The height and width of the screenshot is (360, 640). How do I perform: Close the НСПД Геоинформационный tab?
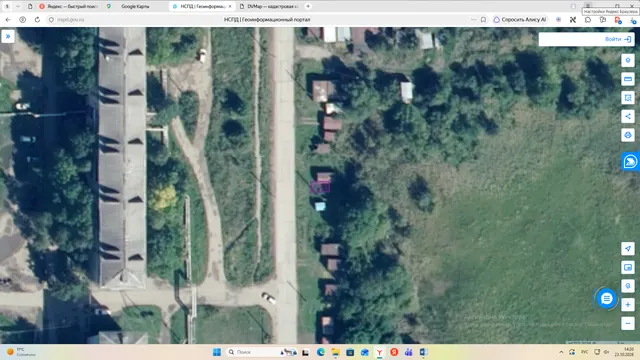coord(230,6)
